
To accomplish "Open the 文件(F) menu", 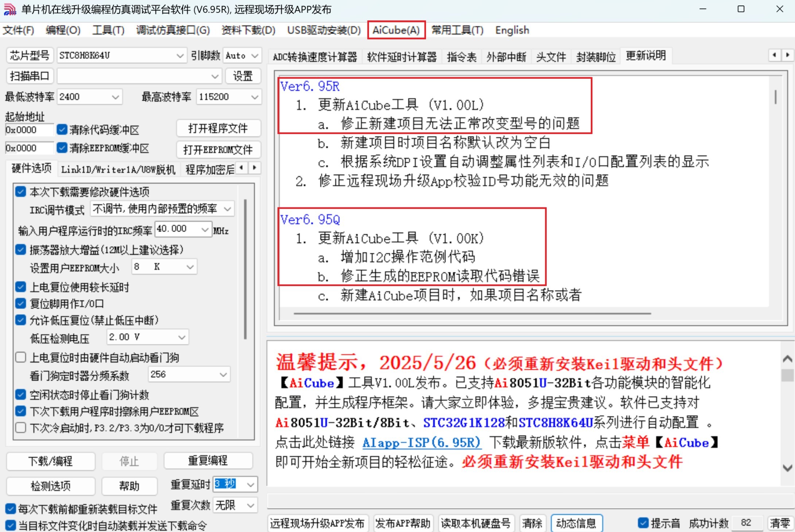I will [x=18, y=30].
